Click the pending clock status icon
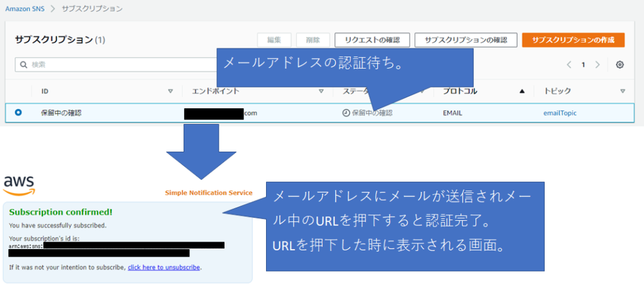 coord(346,113)
